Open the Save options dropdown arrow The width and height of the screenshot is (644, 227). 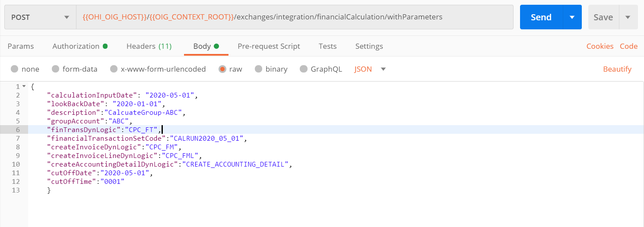click(x=628, y=17)
